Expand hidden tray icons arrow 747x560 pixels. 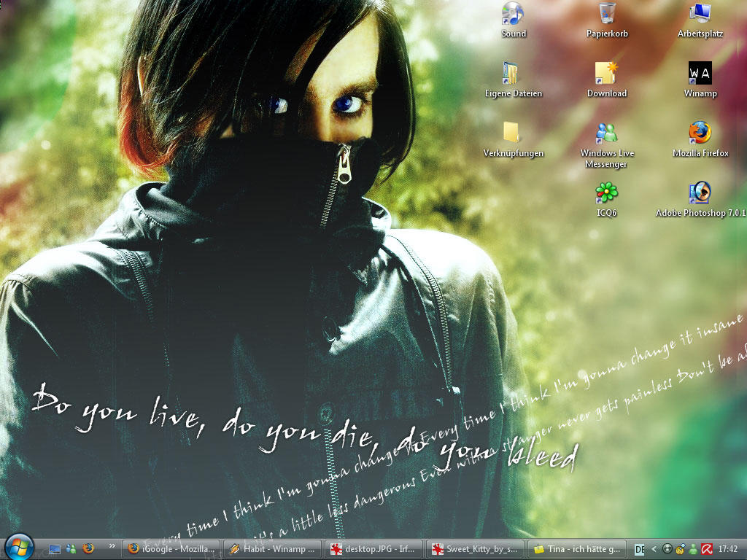pos(654,549)
